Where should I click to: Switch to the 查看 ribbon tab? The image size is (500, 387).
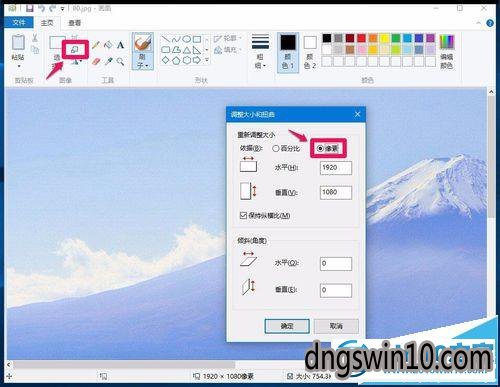coord(74,23)
